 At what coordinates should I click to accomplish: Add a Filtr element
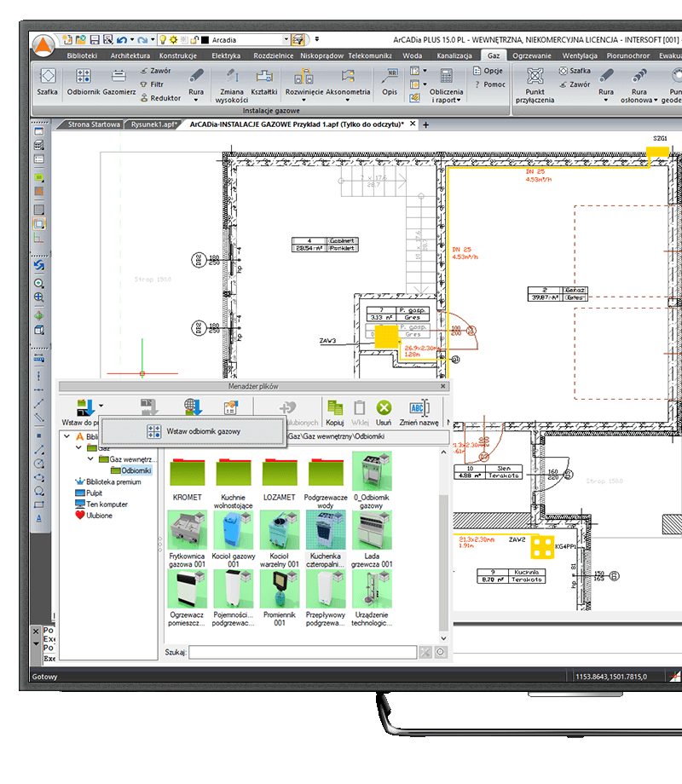(152, 84)
